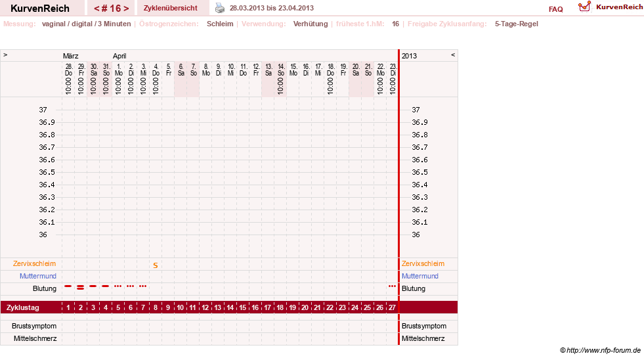Click bleeding mark on cycle day 4
644x358 pixels.
106,286
